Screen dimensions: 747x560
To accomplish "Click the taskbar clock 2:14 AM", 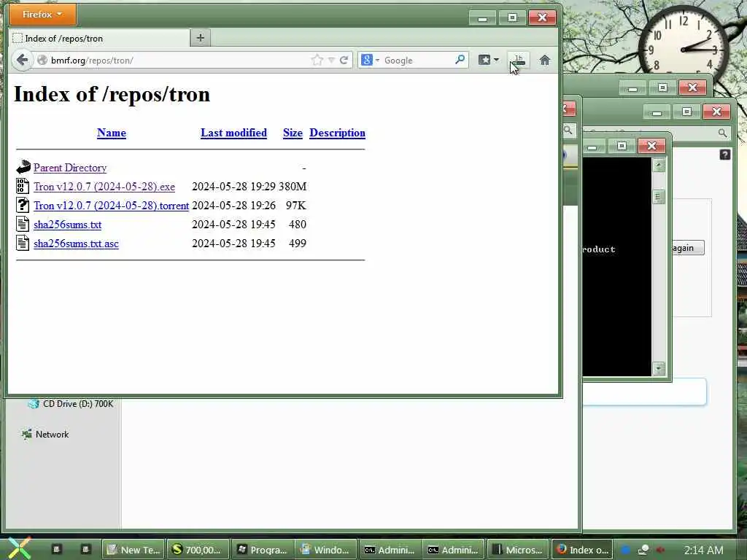I will 704,551.
